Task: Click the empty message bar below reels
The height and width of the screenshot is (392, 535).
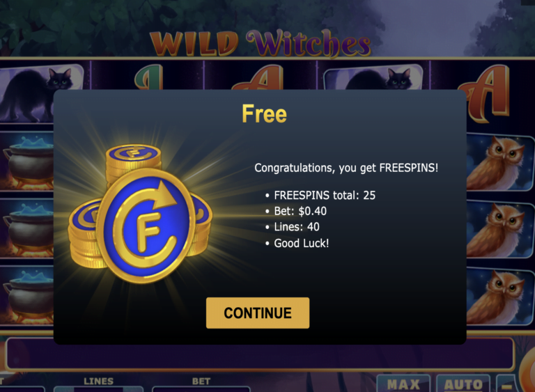Action: (x=260, y=354)
